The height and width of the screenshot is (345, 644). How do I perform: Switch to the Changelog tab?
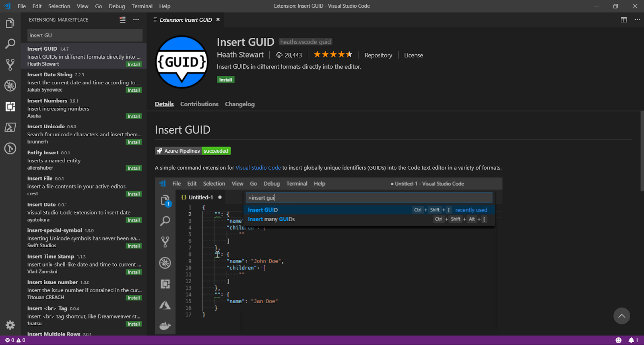(x=240, y=104)
